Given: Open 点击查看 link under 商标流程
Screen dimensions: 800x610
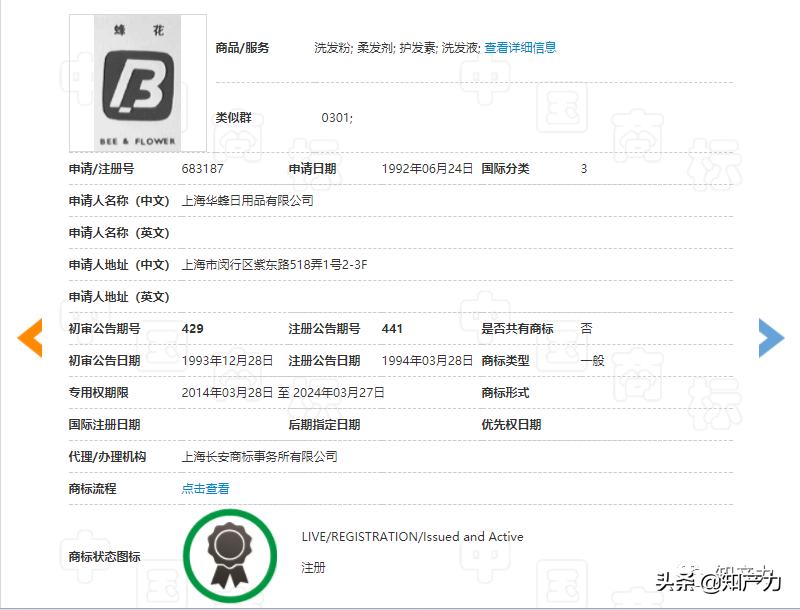Looking at the screenshot, I should 204,489.
